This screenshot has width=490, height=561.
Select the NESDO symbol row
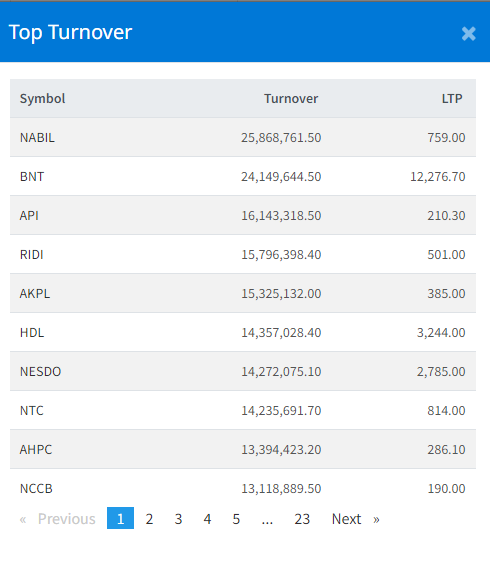(x=243, y=371)
